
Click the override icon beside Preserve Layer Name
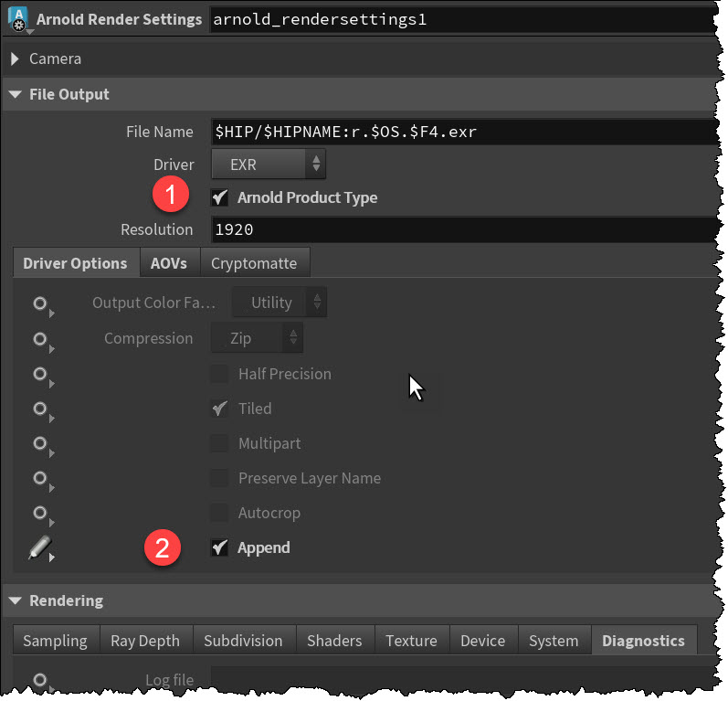[x=40, y=479]
